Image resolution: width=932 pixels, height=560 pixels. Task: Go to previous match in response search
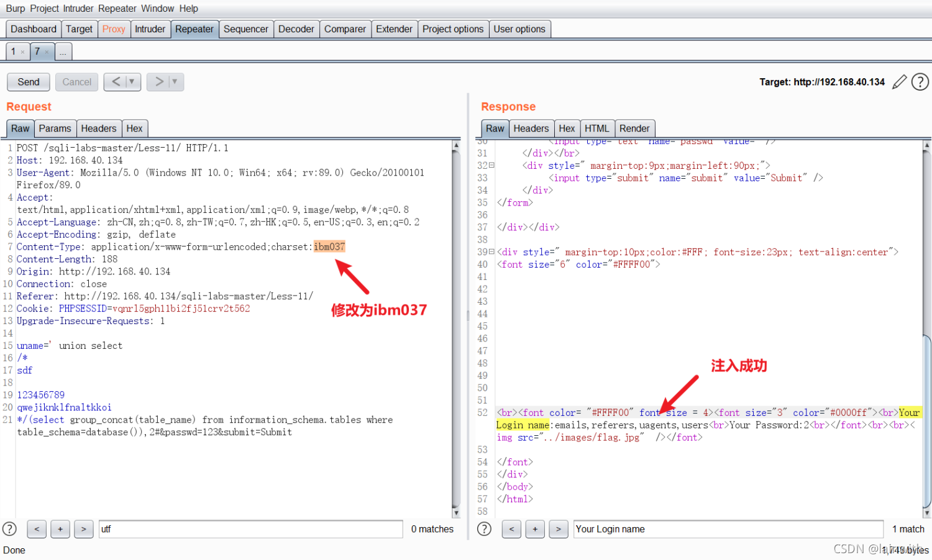[x=511, y=529]
